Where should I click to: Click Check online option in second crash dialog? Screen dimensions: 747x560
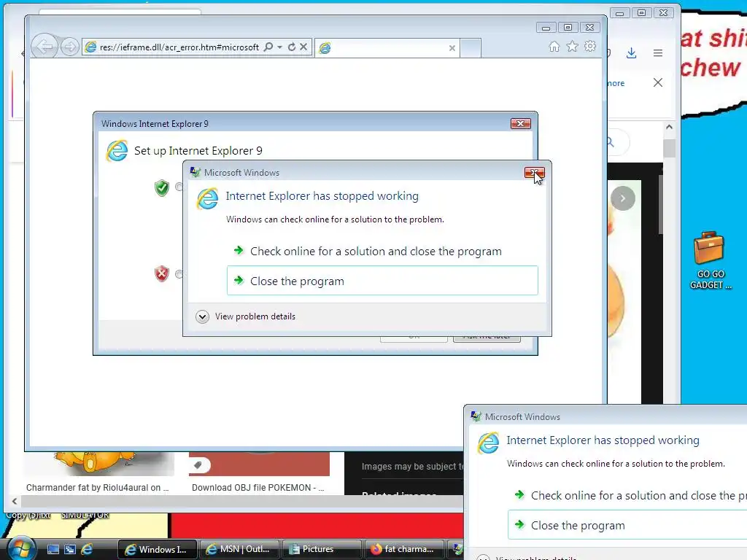pos(627,495)
